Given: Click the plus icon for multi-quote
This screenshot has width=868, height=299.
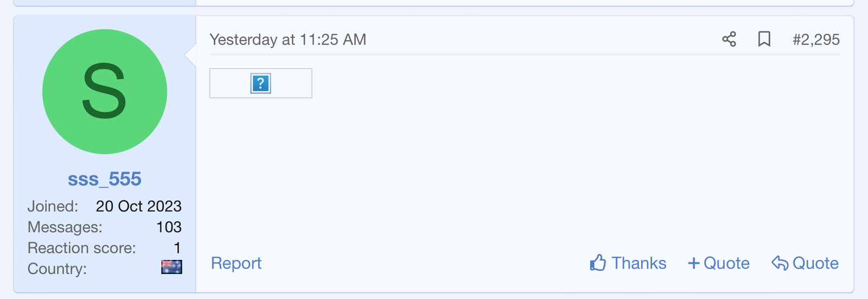Looking at the screenshot, I should tap(693, 263).
